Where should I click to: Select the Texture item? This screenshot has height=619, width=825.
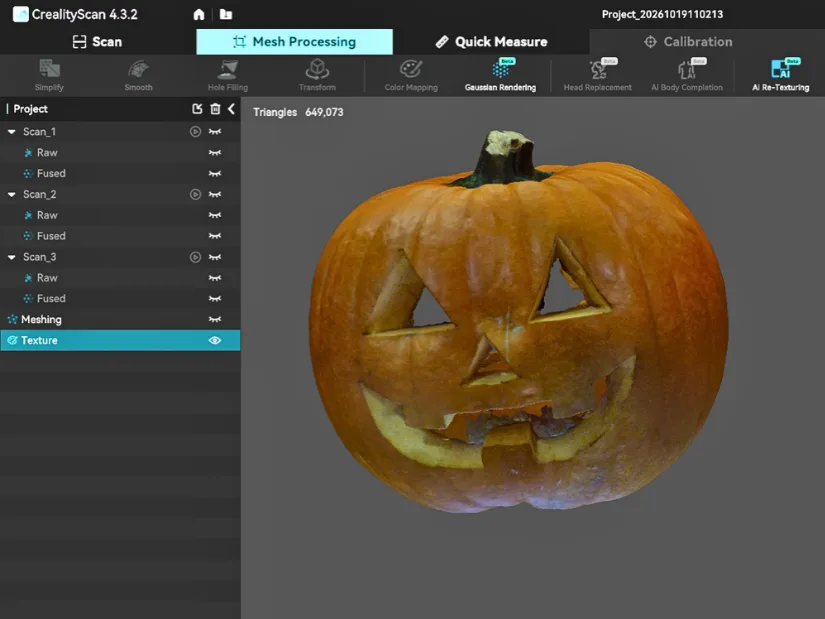(x=120, y=341)
